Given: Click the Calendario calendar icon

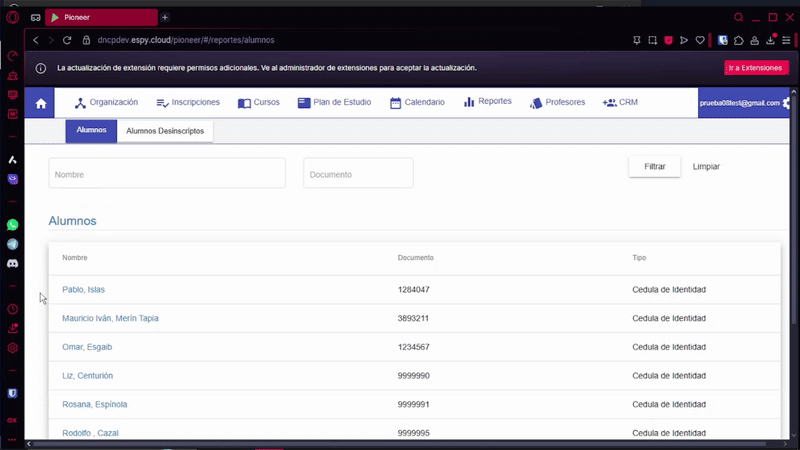Looking at the screenshot, I should pos(396,103).
